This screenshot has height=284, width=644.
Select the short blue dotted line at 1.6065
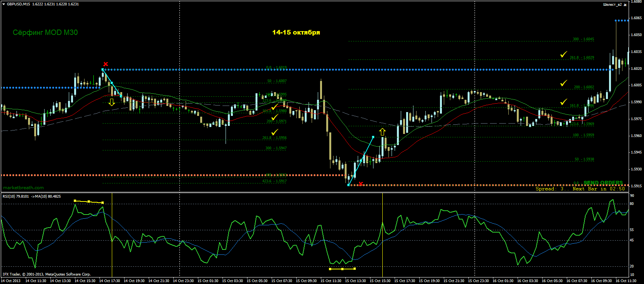(622, 20)
